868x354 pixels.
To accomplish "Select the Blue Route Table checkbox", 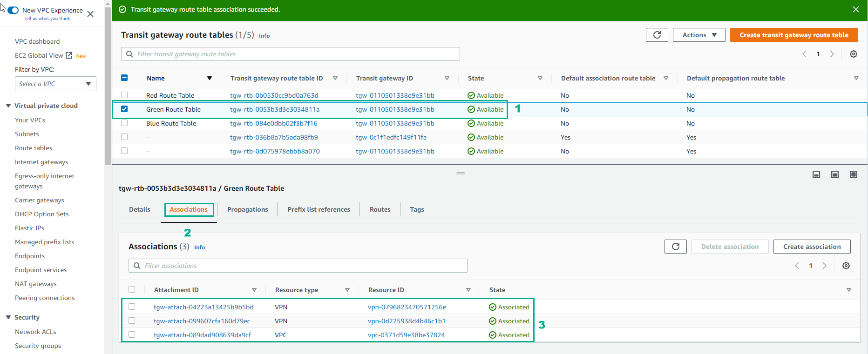I will (124, 123).
